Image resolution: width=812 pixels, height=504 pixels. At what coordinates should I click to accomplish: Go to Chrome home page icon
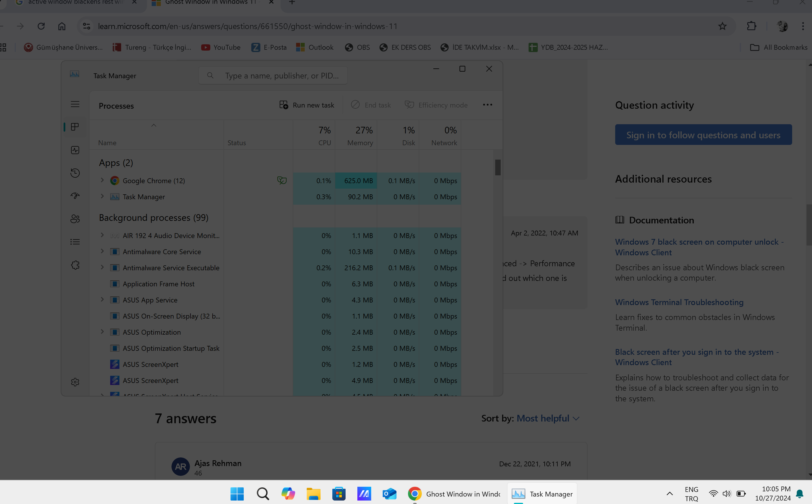pyautogui.click(x=62, y=26)
